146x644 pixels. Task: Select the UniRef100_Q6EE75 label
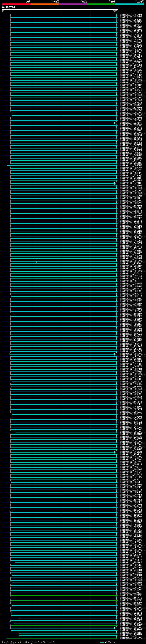click(131, 636)
